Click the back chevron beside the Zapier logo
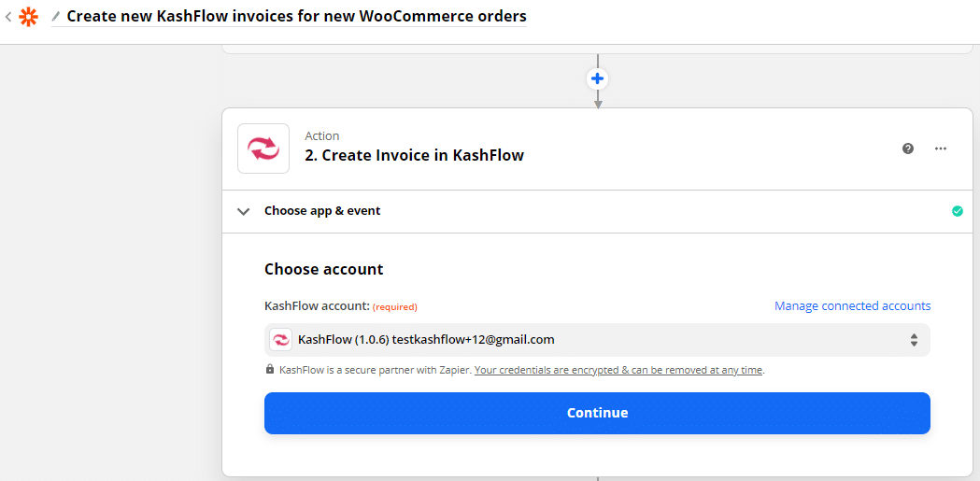The width and height of the screenshot is (980, 481). click(8, 17)
